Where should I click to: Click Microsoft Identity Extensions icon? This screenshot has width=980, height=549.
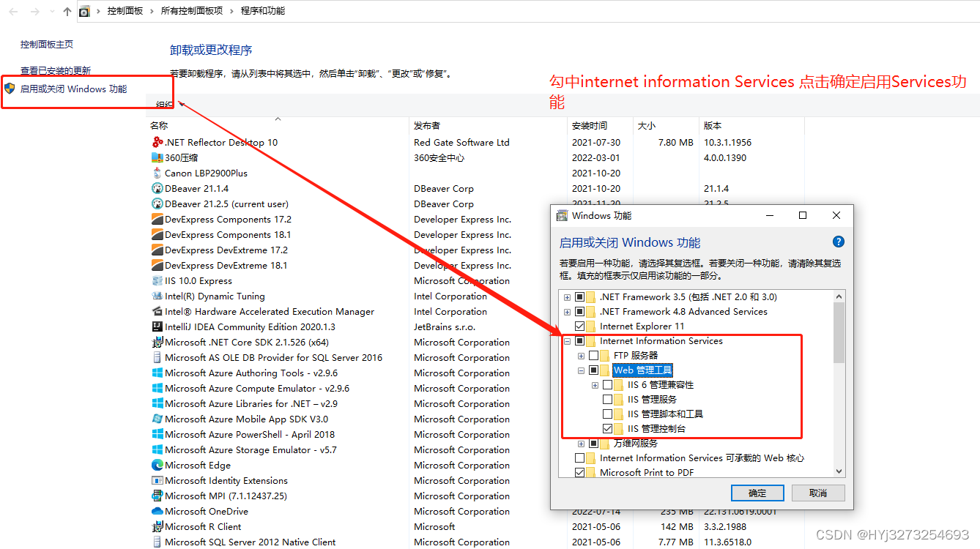point(157,480)
